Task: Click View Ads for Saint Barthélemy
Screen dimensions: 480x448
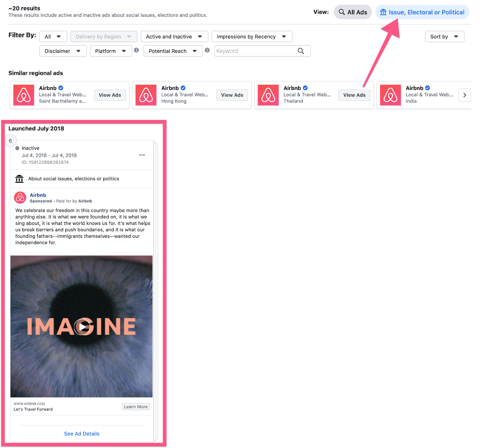Action: tap(110, 95)
